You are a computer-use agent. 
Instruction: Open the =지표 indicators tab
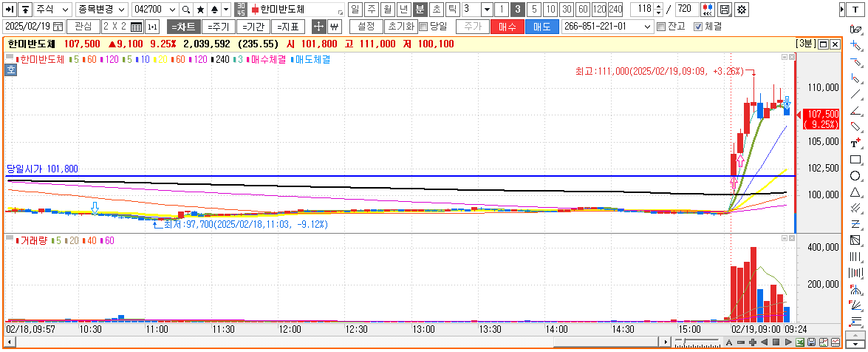[288, 27]
